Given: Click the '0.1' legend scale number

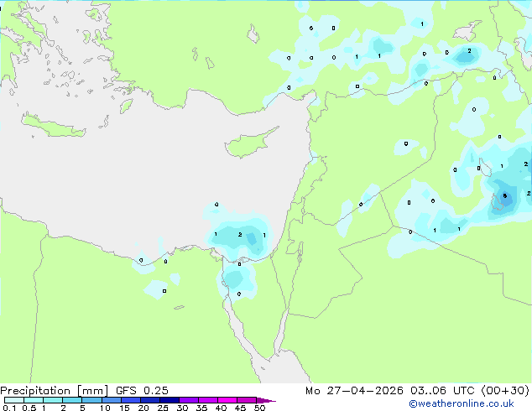Looking at the screenshot, I should pyautogui.click(x=9, y=408).
